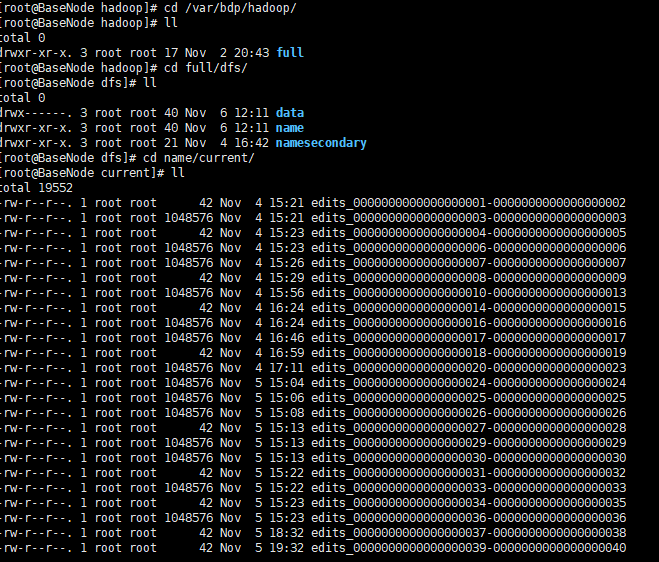Image resolution: width=659 pixels, height=562 pixels.
Task: Click edits file ending 0000000000000000002
Action: (469, 203)
